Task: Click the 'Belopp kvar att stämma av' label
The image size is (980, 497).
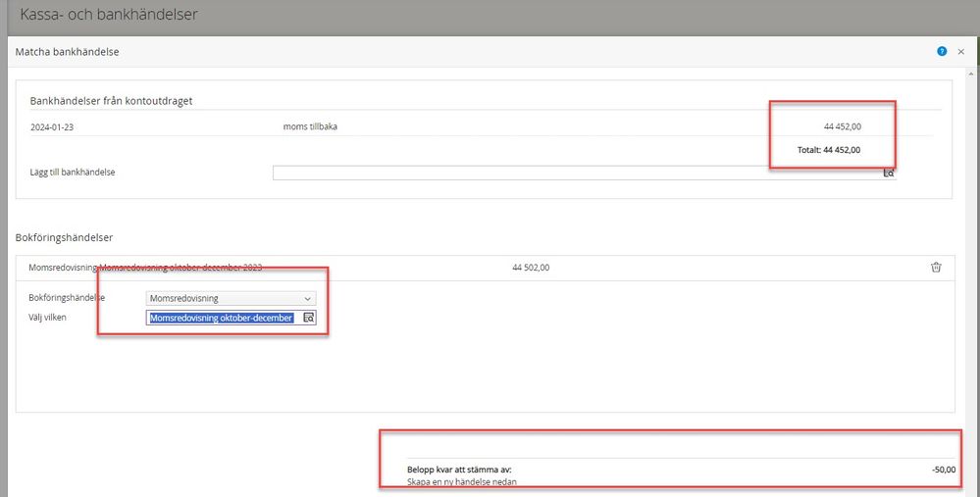Action: coord(458,470)
